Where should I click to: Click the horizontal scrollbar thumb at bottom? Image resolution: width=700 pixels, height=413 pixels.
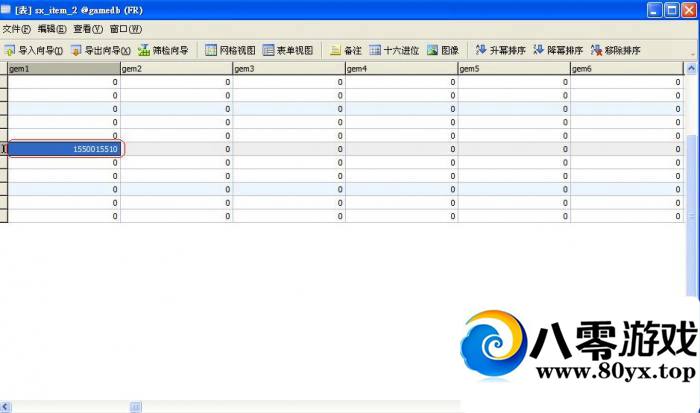click(x=134, y=406)
